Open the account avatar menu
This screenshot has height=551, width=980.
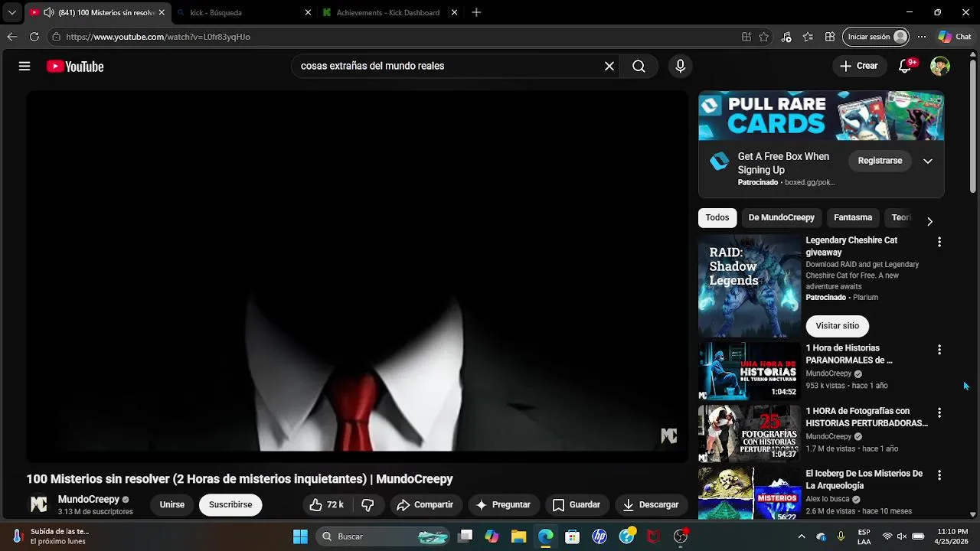pyautogui.click(x=940, y=67)
